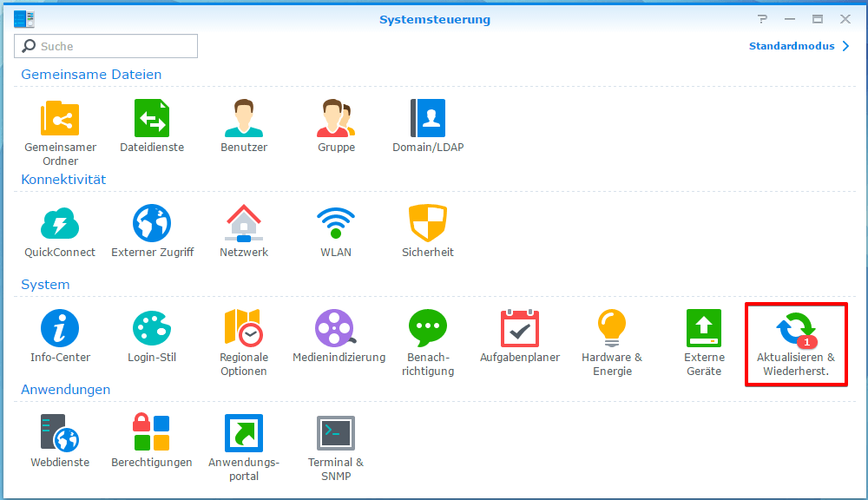Open Aufgabenplaner calendar icon

(520, 328)
